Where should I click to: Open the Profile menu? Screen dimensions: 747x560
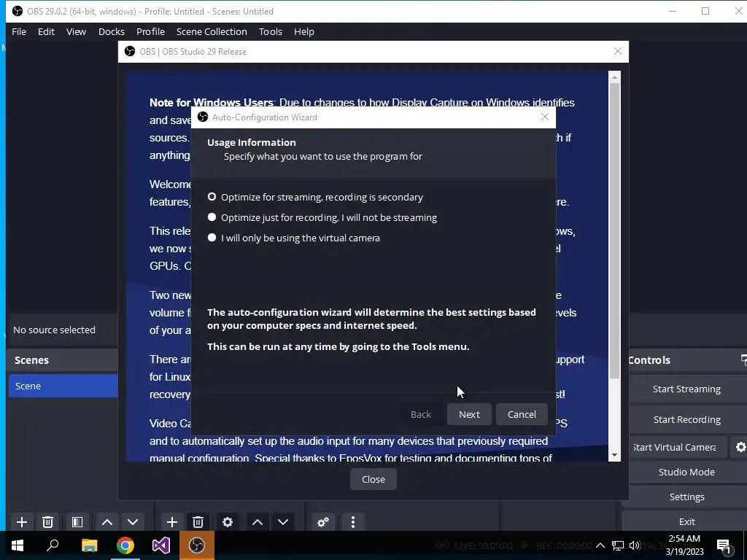[x=150, y=31]
